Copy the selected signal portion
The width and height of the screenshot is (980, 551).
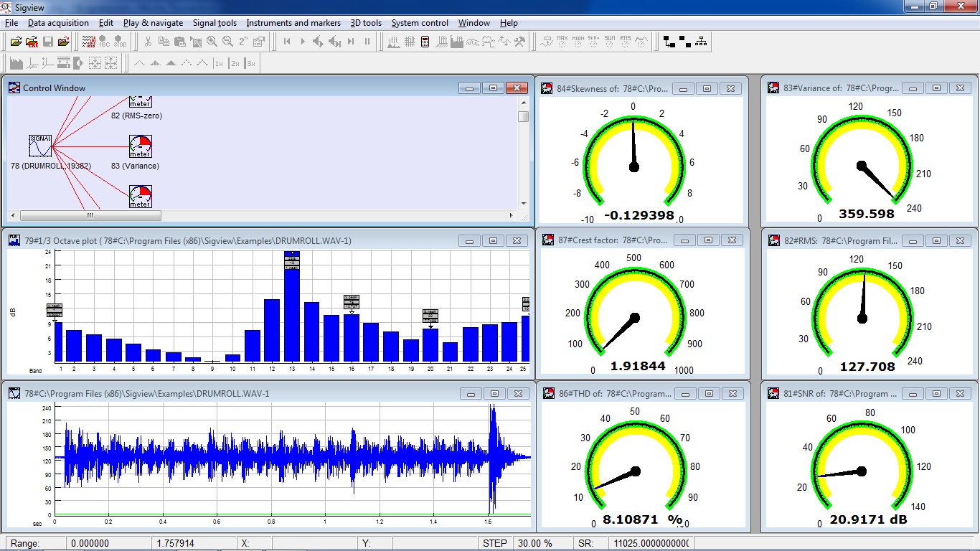click(x=164, y=41)
